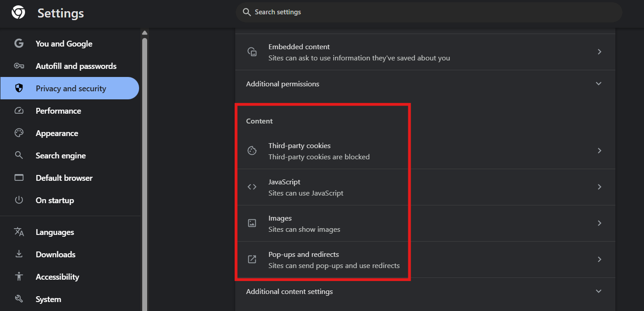Click the Appearance palette icon in sidebar
The width and height of the screenshot is (644, 311).
coord(19,133)
